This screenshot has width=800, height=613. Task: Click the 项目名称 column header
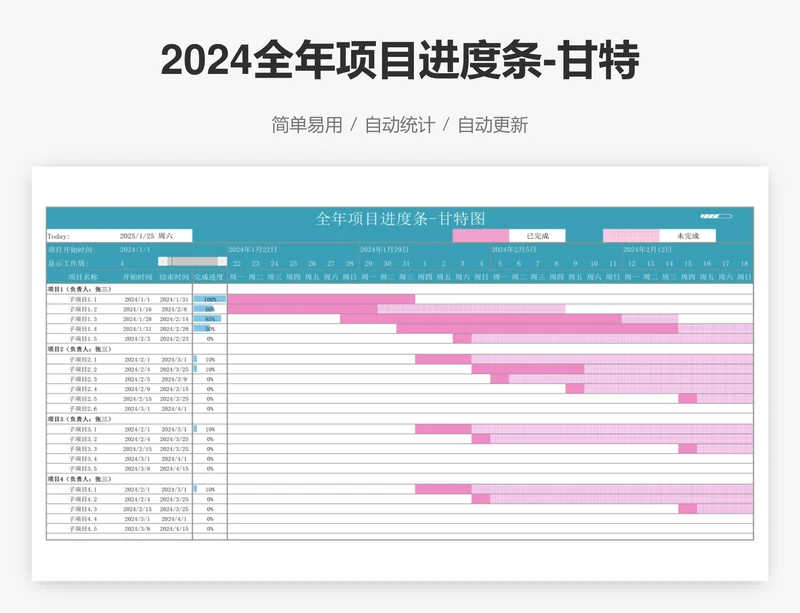[x=83, y=277]
